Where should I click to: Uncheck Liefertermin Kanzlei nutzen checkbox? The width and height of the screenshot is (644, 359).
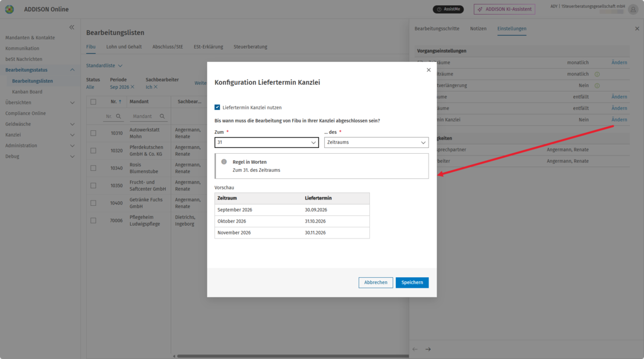click(x=217, y=108)
